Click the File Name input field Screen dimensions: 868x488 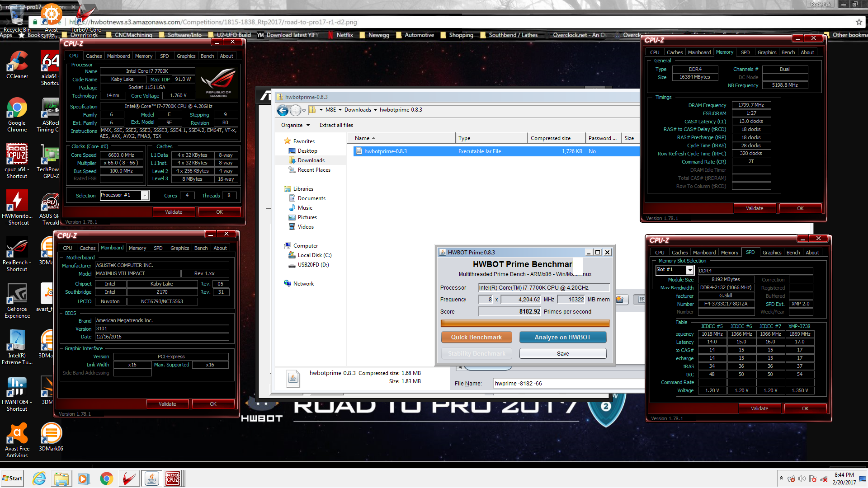pos(569,383)
